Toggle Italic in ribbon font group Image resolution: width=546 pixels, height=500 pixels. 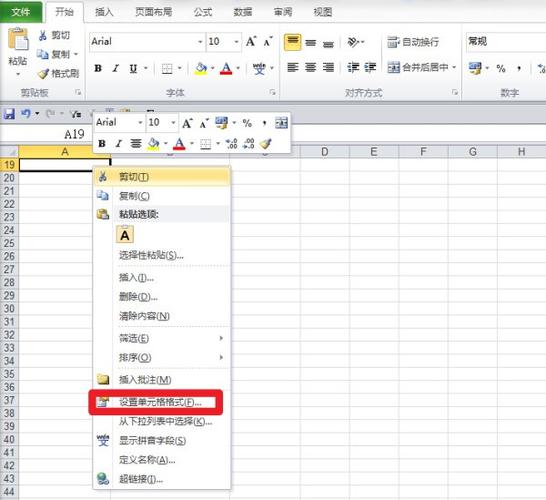pos(115,68)
